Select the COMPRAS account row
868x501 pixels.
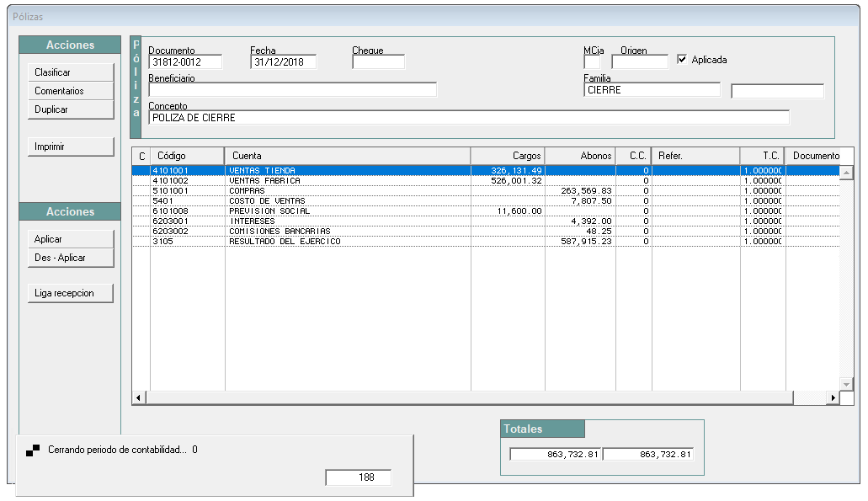tap(486, 191)
